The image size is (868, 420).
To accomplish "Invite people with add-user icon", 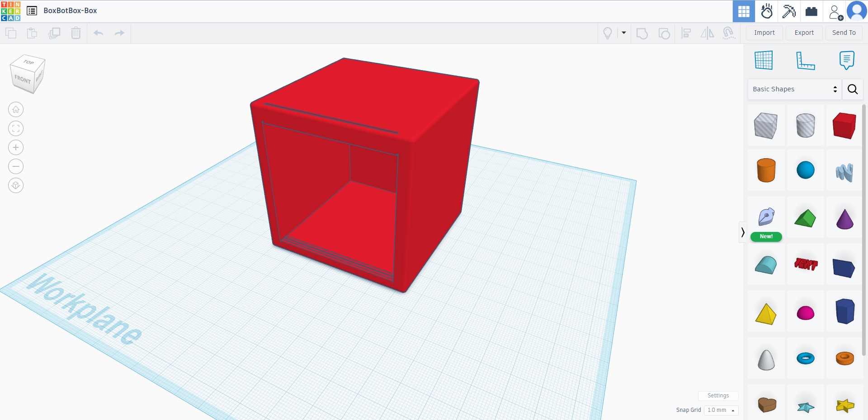I will coord(835,12).
